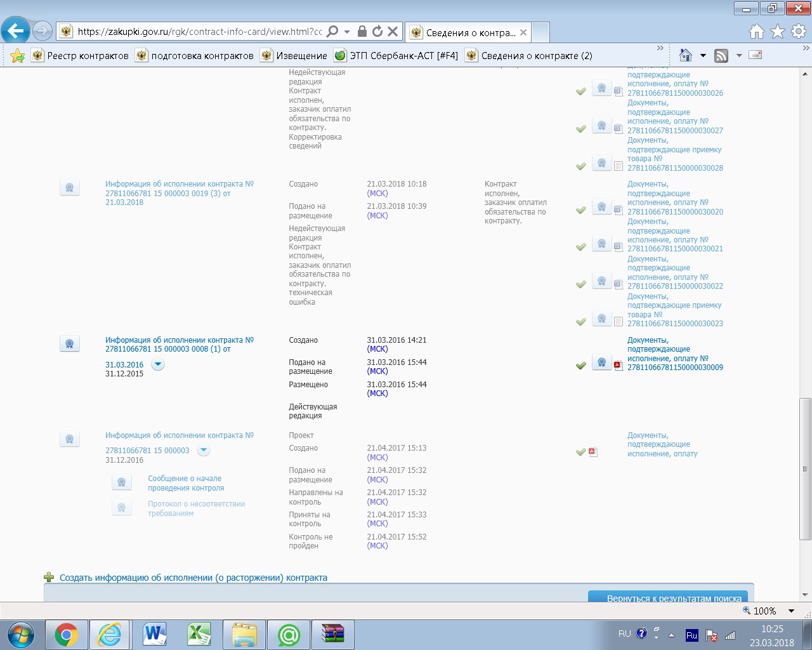Open Microsoft Excel from the taskbar
The image size is (812, 650).
click(199, 635)
